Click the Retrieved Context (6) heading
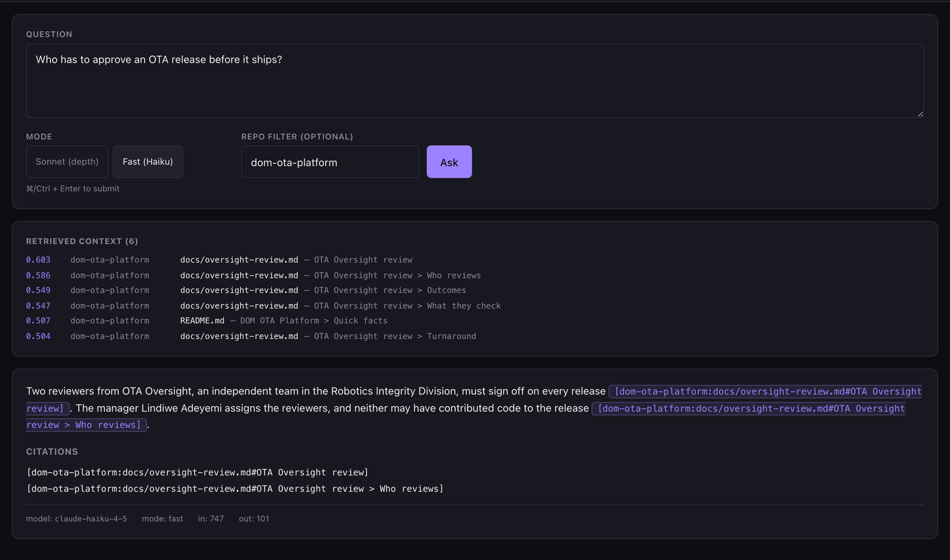This screenshot has height=560, width=950. [82, 241]
